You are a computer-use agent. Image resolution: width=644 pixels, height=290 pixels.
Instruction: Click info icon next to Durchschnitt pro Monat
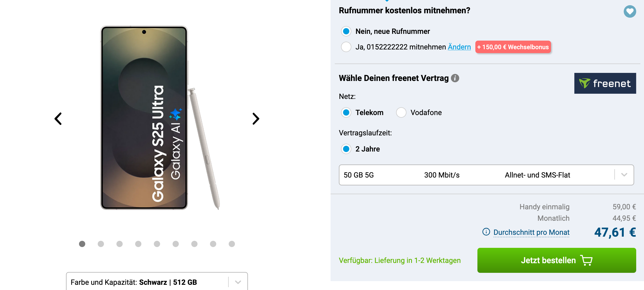pyautogui.click(x=486, y=232)
